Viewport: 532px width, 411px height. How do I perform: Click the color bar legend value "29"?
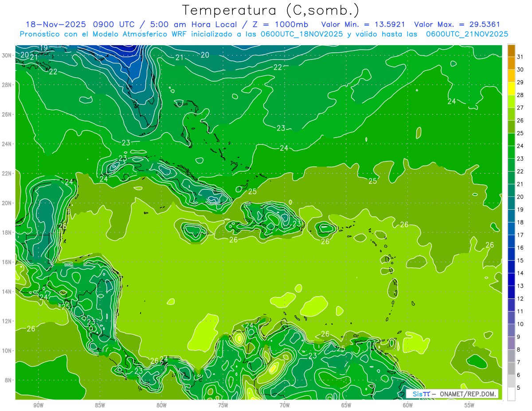click(520, 82)
